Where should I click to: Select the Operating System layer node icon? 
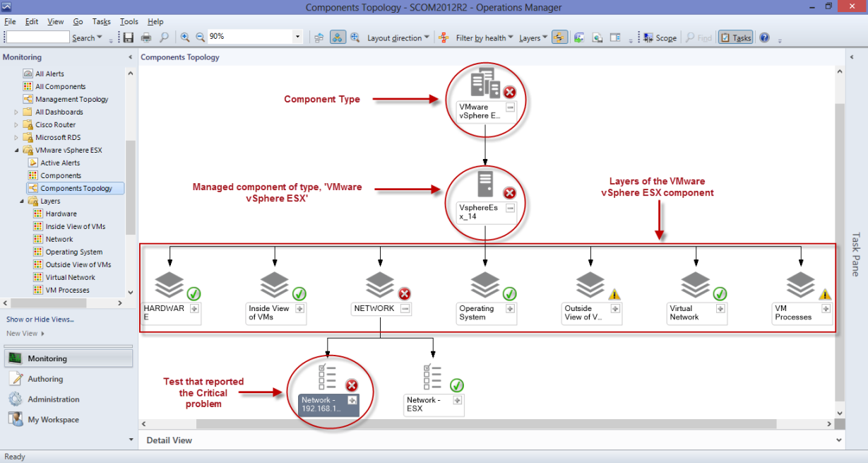pyautogui.click(x=485, y=284)
